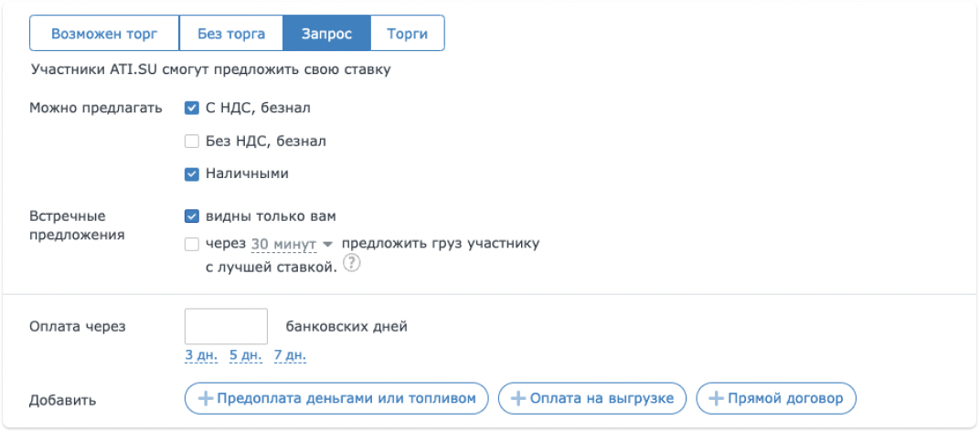Focus the банковских дней input field
Viewport: 980px width, 432px height.
tap(226, 326)
